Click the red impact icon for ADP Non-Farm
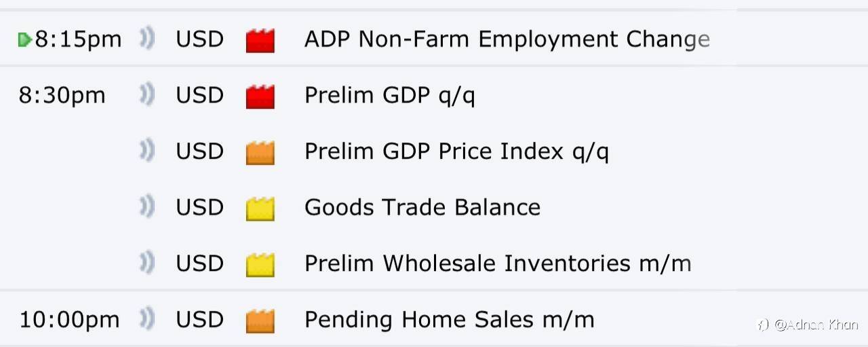This screenshot has height=347, width=868. pos(260,40)
